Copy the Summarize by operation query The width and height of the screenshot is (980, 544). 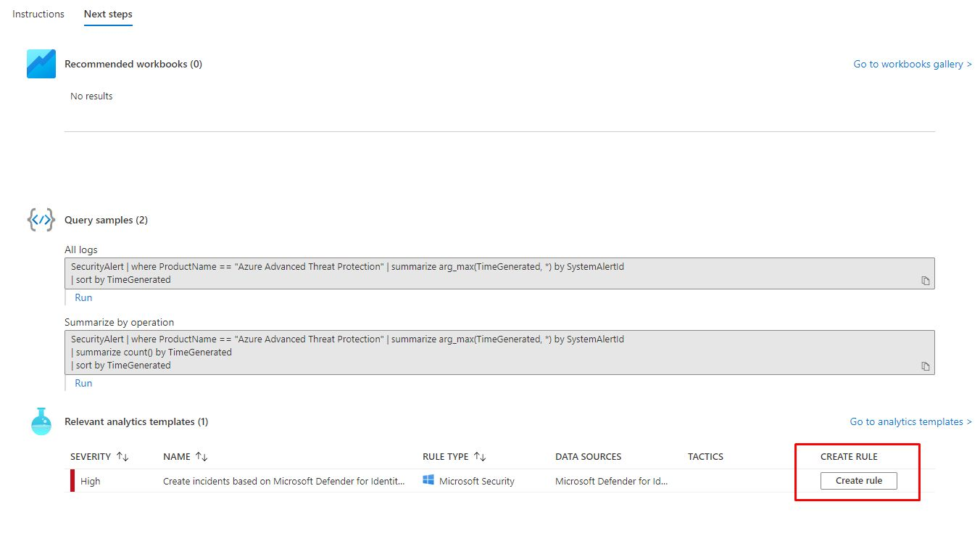926,366
